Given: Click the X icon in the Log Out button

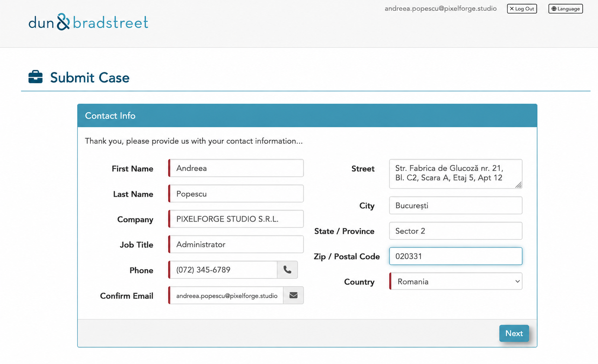Looking at the screenshot, I should pos(512,9).
